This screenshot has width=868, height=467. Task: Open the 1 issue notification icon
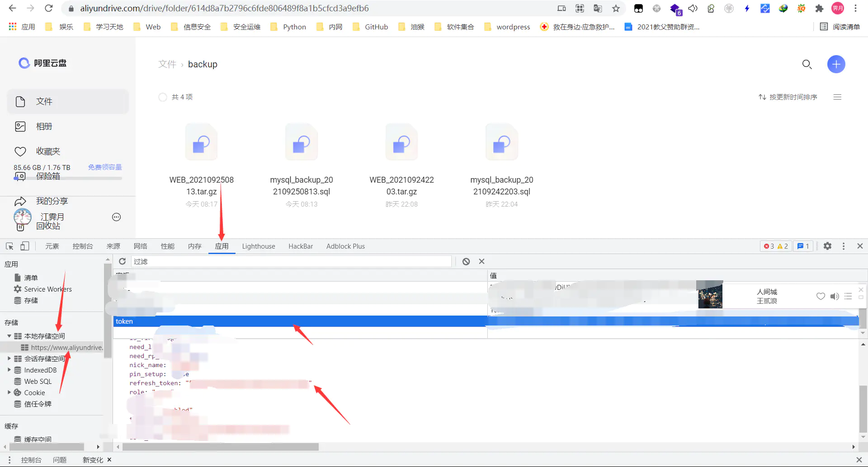click(803, 246)
